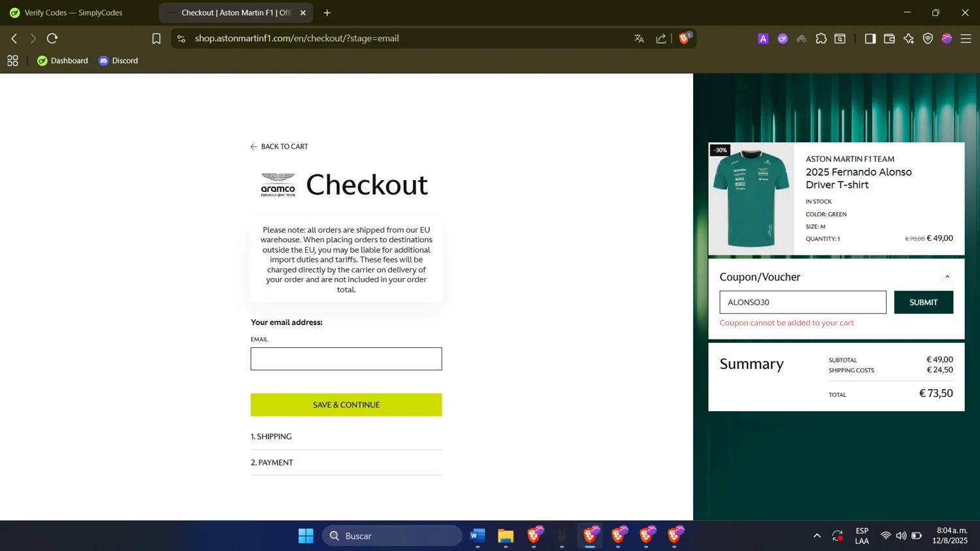Click the Wi-Fi network tray icon
The width and height of the screenshot is (980, 551).
886,536
